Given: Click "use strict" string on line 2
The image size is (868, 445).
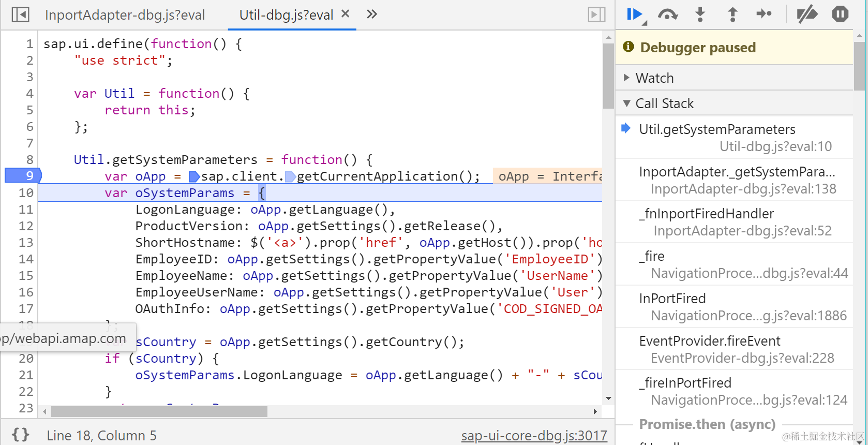Looking at the screenshot, I should tap(119, 61).
